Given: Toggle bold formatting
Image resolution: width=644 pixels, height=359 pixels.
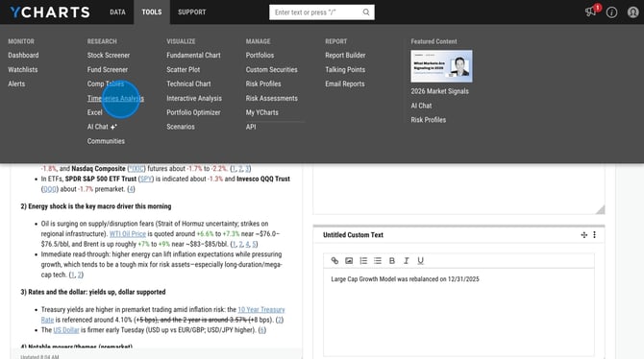Looking at the screenshot, I should 392,260.
